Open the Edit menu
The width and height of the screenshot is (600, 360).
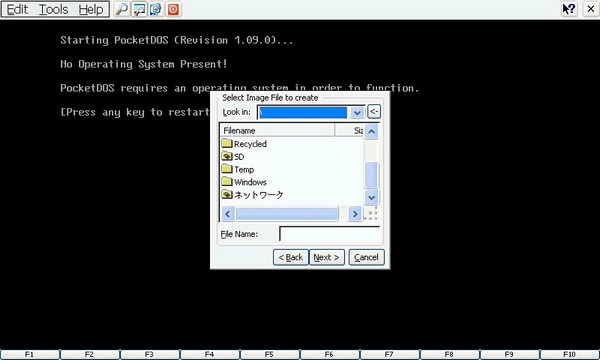click(x=17, y=9)
